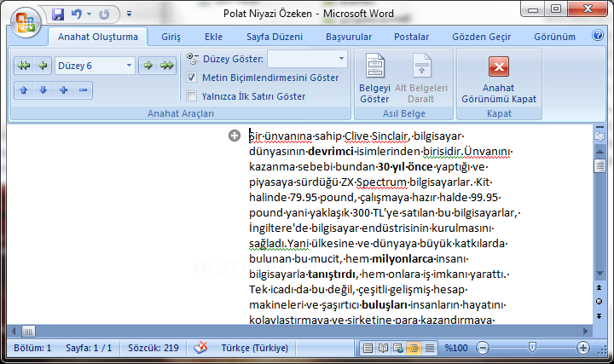This screenshot has height=364, width=614.
Task: Click the Sözcük: 219 word count
Action: click(153, 348)
